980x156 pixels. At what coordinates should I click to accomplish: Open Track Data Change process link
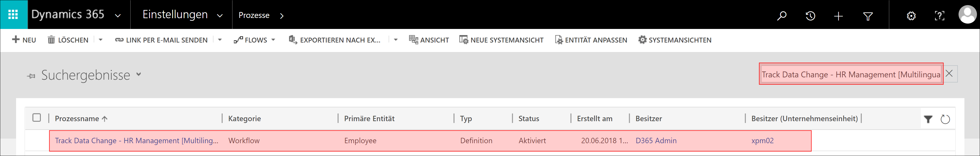pyautogui.click(x=136, y=141)
